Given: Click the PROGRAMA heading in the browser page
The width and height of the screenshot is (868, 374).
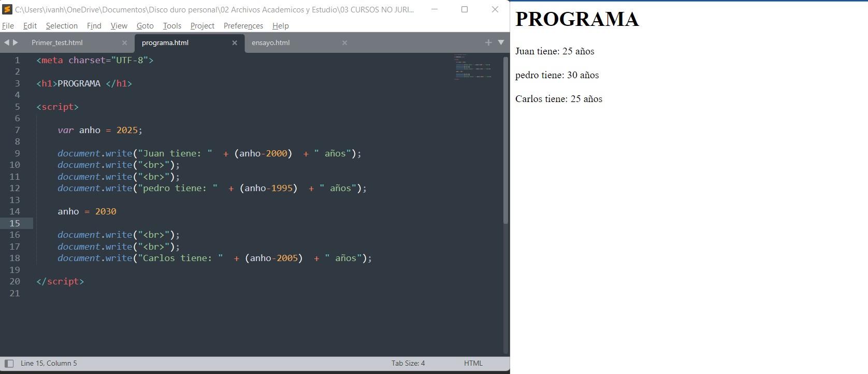Looking at the screenshot, I should (577, 19).
